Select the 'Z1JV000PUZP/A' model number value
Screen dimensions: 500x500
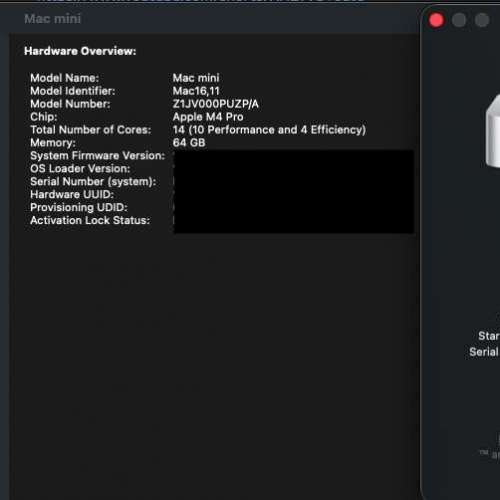(215, 104)
